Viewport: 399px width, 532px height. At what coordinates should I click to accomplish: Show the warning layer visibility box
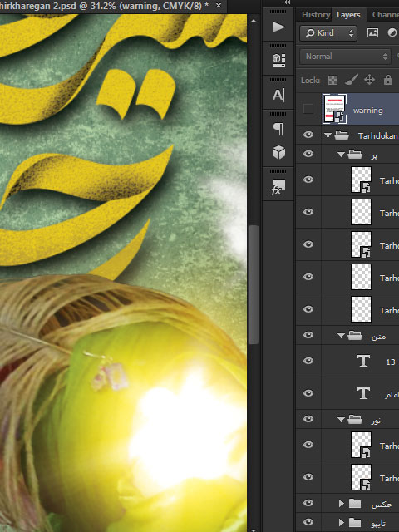[308, 109]
